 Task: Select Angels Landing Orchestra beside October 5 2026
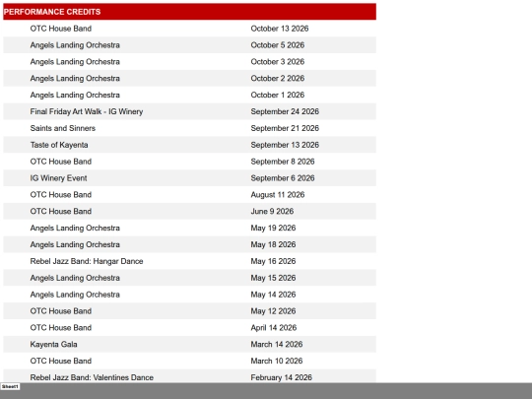pyautogui.click(x=75, y=45)
